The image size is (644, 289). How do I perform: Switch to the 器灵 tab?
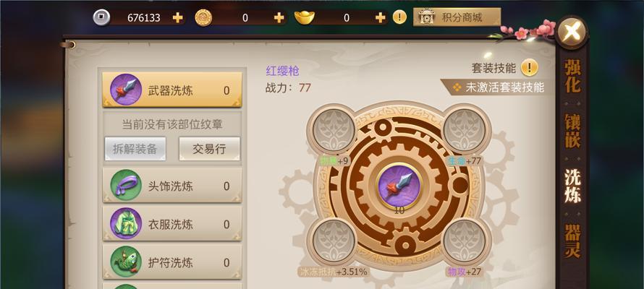click(572, 241)
